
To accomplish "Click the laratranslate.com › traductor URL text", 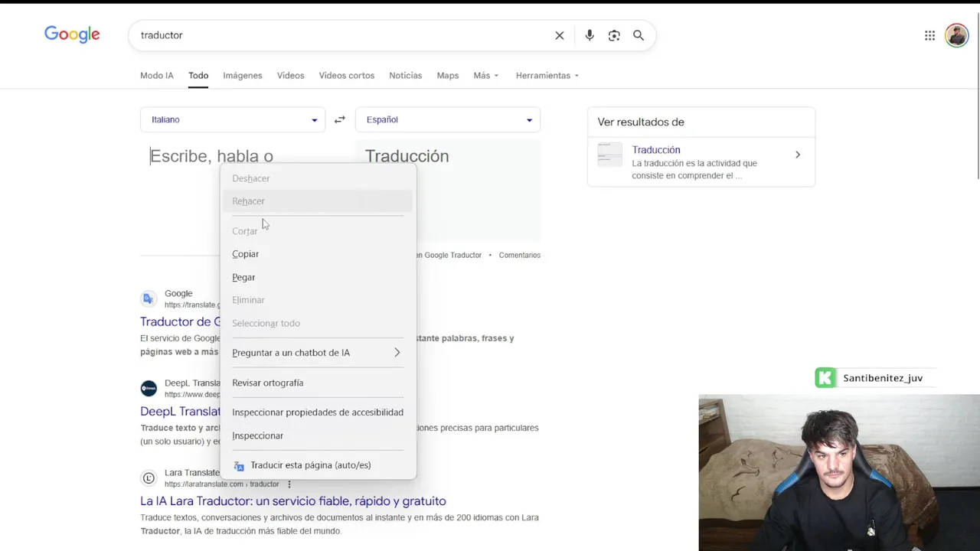I will click(222, 484).
